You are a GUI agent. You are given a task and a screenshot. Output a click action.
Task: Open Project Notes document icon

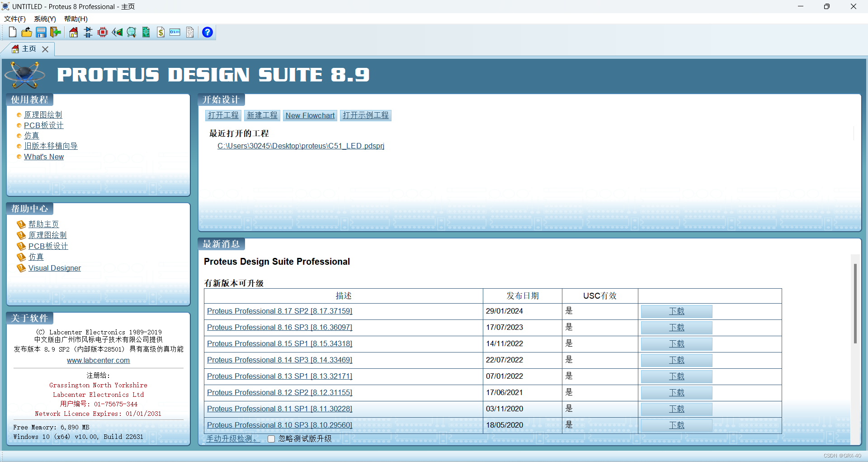190,32
